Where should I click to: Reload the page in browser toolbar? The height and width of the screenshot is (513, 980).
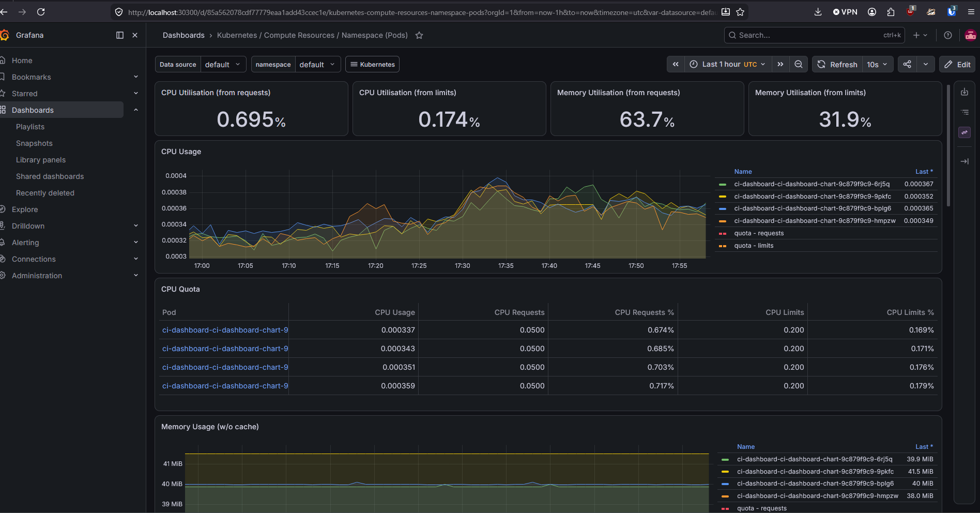(41, 11)
